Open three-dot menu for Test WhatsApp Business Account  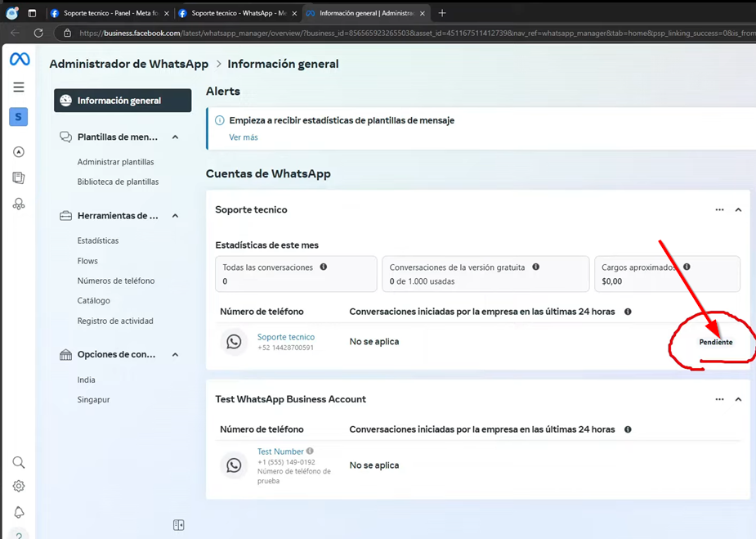(x=719, y=399)
